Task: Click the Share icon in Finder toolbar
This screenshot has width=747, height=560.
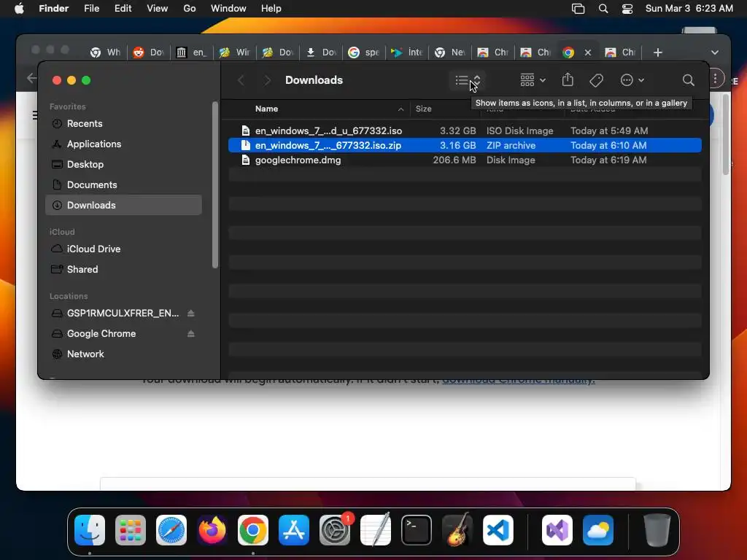Action: click(x=568, y=80)
